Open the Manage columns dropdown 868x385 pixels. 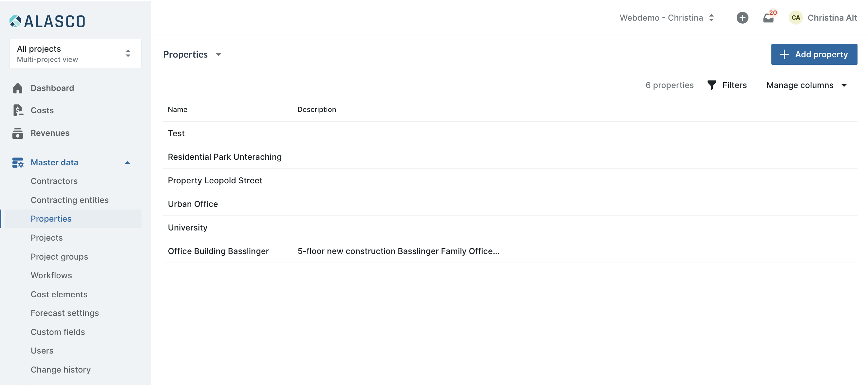[x=807, y=85]
